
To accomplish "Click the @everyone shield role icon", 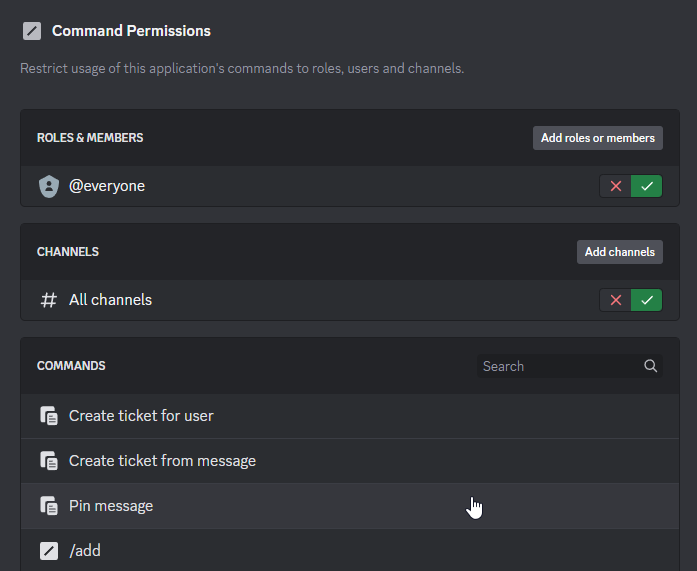I will (48, 186).
